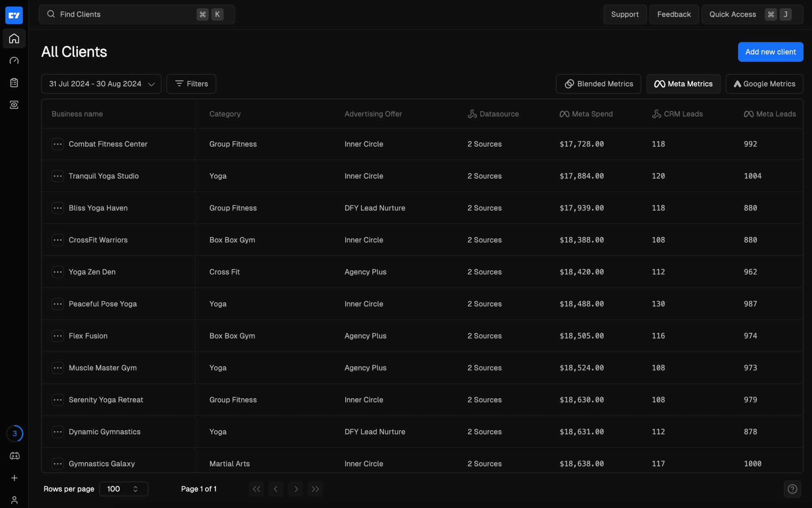The width and height of the screenshot is (812, 508).
Task: Sort by CRM Leads column header
Action: click(x=677, y=114)
